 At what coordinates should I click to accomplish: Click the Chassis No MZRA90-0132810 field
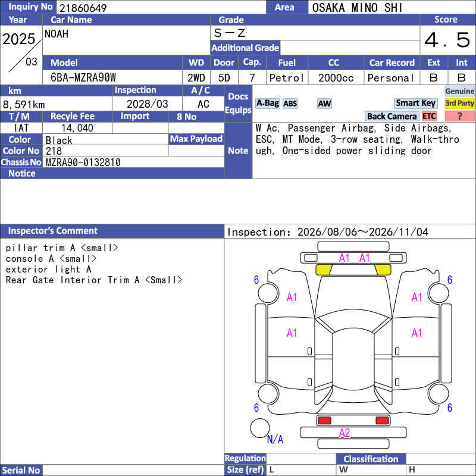coord(133,162)
